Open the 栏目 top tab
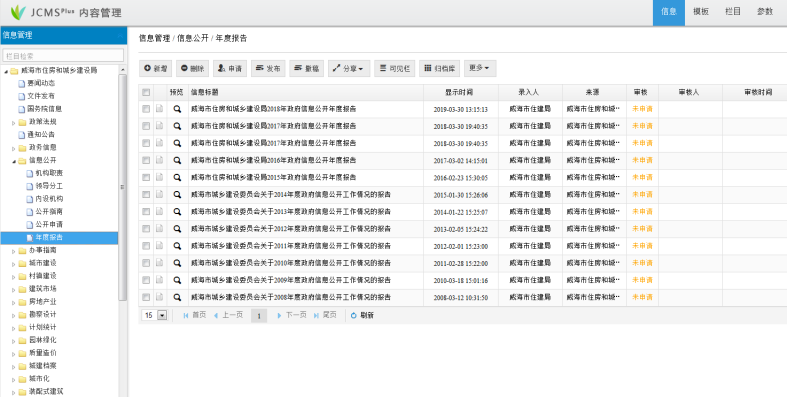Viewport: 788px width, 397px height. (733, 12)
